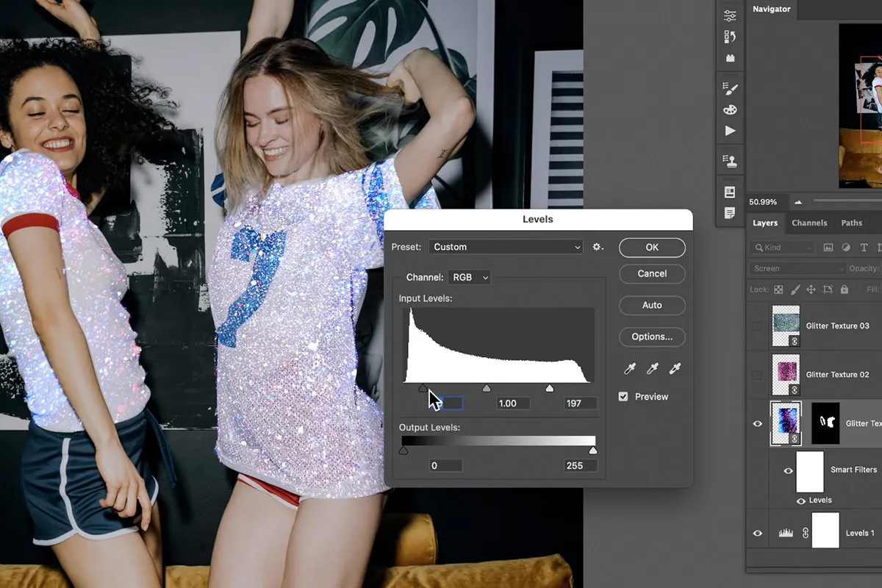The height and width of the screenshot is (588, 882).
Task: Switch to the Channels tab
Action: pyautogui.click(x=809, y=223)
